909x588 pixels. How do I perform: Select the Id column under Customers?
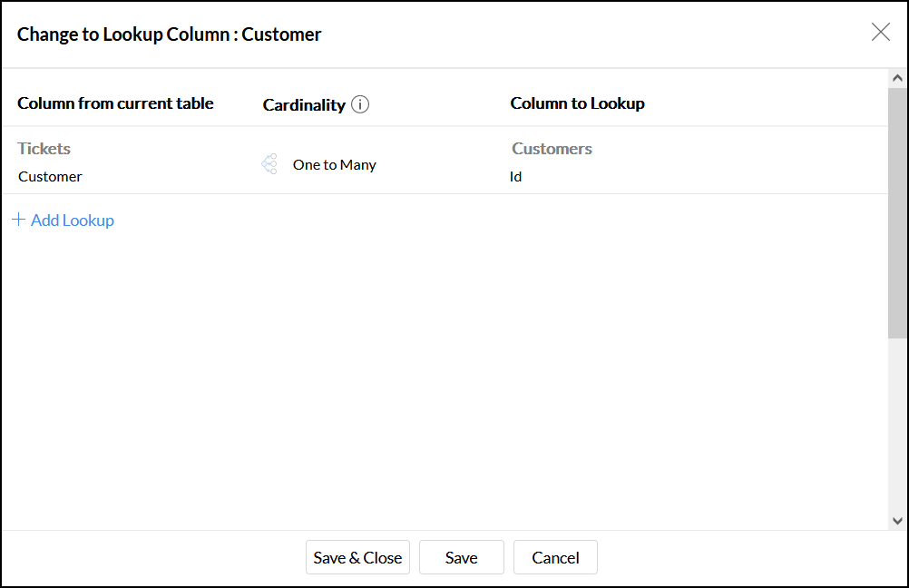tap(515, 177)
